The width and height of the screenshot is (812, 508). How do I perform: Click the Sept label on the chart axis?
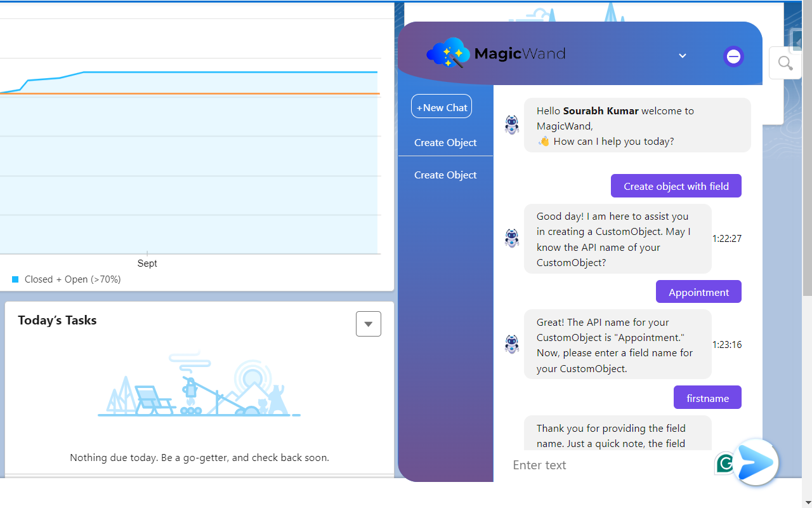tap(147, 263)
